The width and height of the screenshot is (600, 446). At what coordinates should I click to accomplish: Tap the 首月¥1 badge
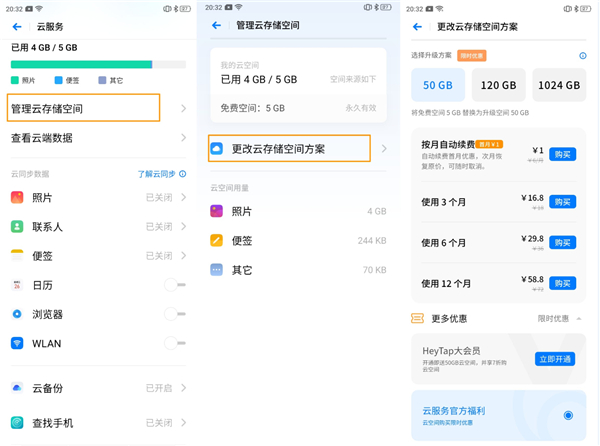pos(489,144)
